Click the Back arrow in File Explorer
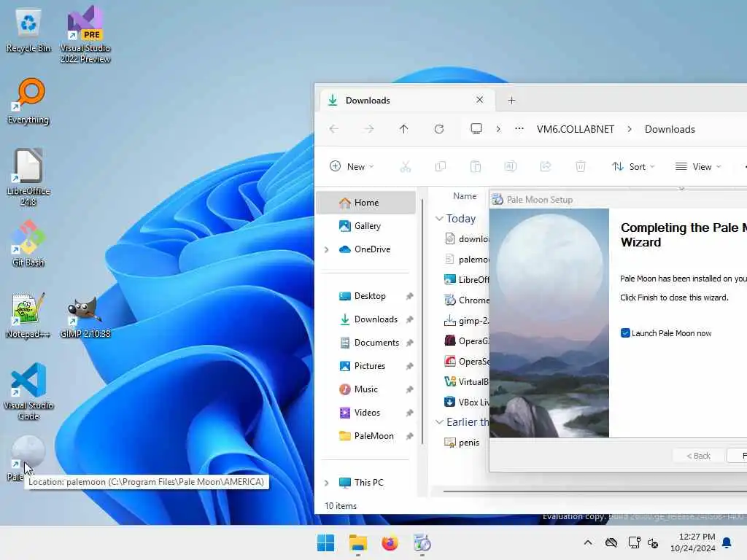This screenshot has width=747, height=560. (334, 129)
